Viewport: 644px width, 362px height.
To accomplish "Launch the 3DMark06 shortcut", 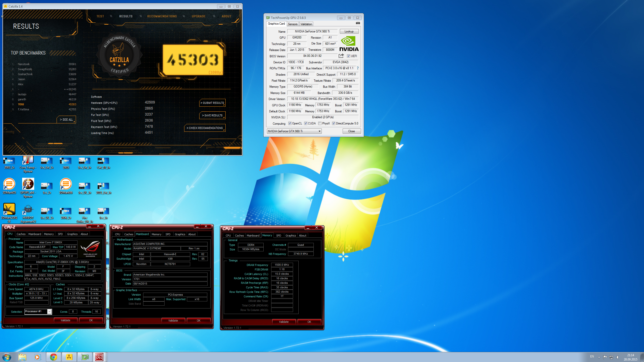I will pos(66,186).
